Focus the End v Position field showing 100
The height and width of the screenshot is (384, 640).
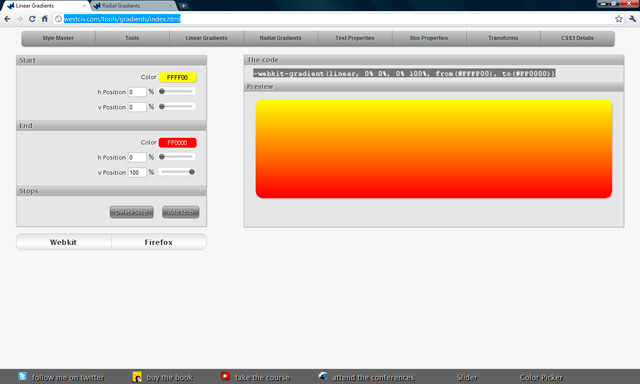click(137, 173)
